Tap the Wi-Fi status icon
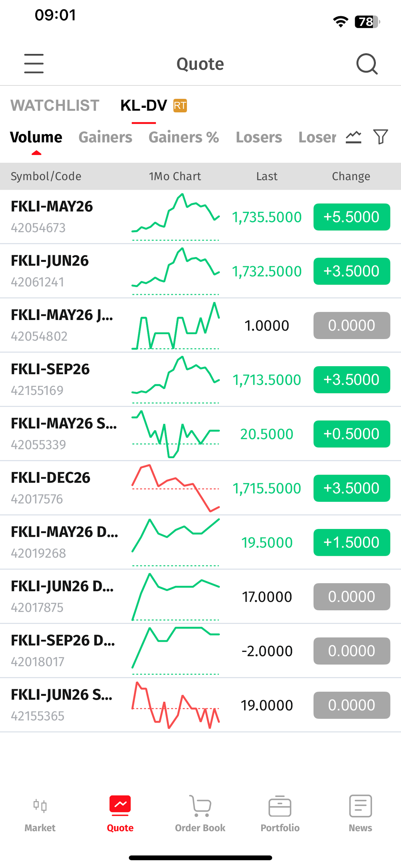The image size is (401, 868). 340,22
